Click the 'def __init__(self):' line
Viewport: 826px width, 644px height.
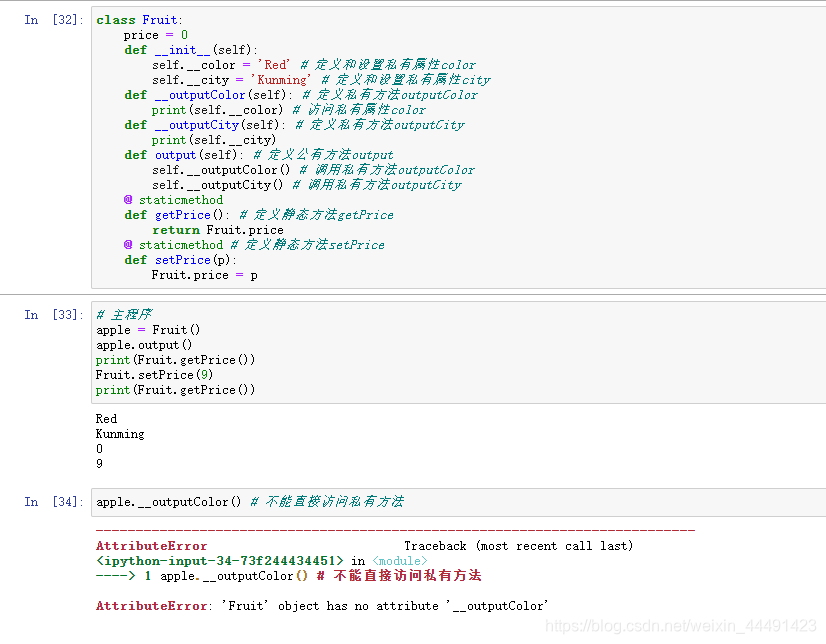tap(191, 50)
